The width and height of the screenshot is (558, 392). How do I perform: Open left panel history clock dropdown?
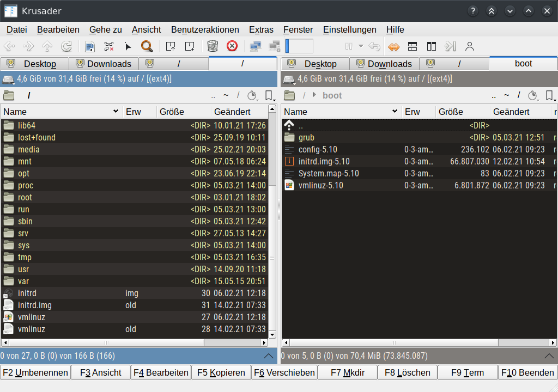[252, 95]
